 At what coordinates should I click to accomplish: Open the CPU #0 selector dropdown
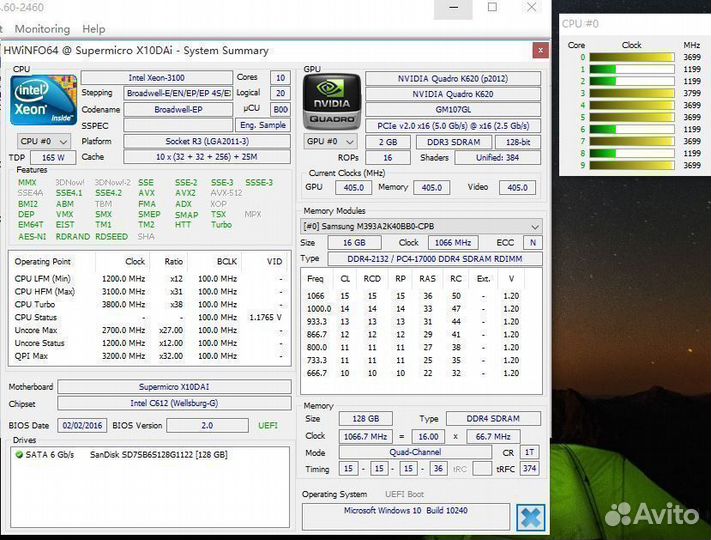44,141
